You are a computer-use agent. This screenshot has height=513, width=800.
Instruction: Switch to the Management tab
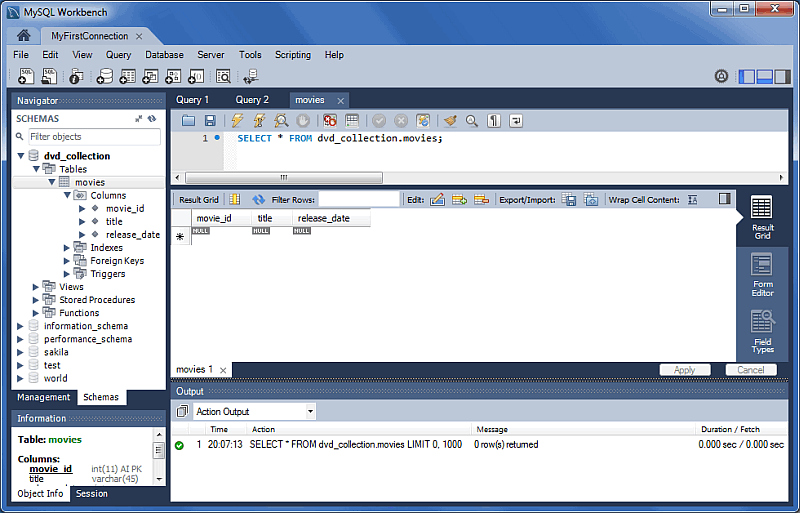(44, 397)
